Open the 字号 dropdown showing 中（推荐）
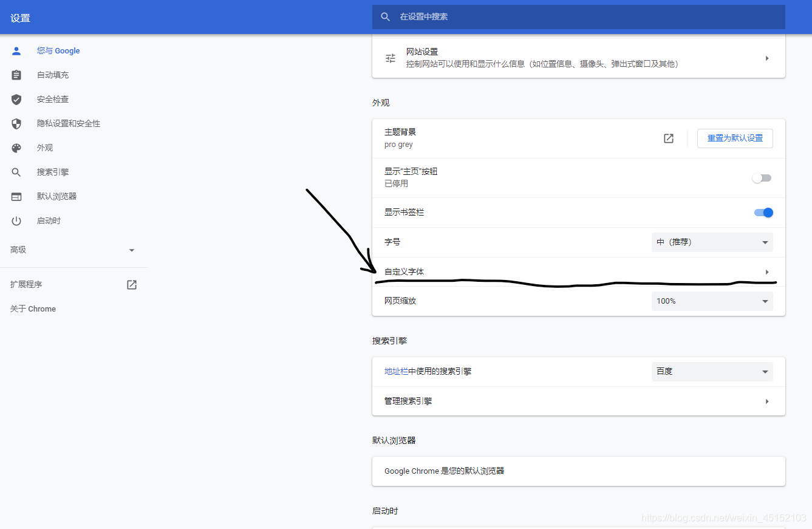 coord(712,242)
